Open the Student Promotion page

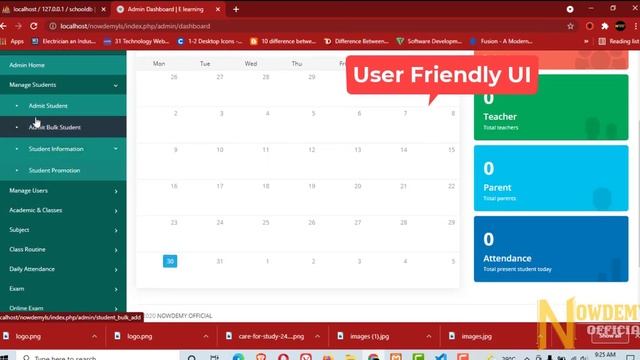[x=63, y=170]
